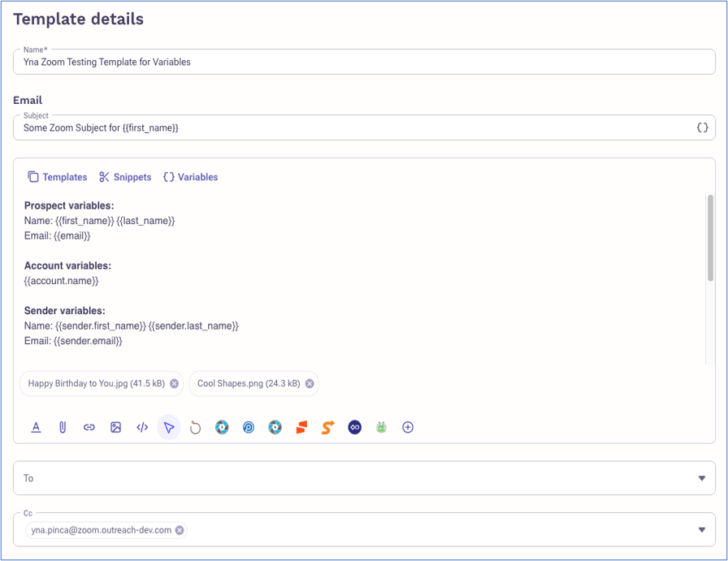Select the infinity logo integration icon
This screenshot has height=561, width=728.
(x=354, y=427)
